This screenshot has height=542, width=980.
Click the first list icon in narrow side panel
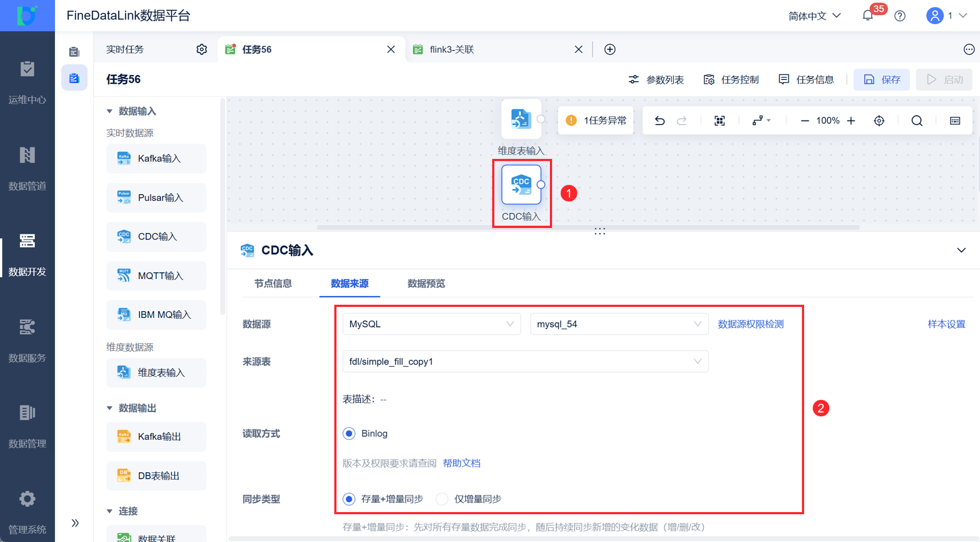coord(74,52)
